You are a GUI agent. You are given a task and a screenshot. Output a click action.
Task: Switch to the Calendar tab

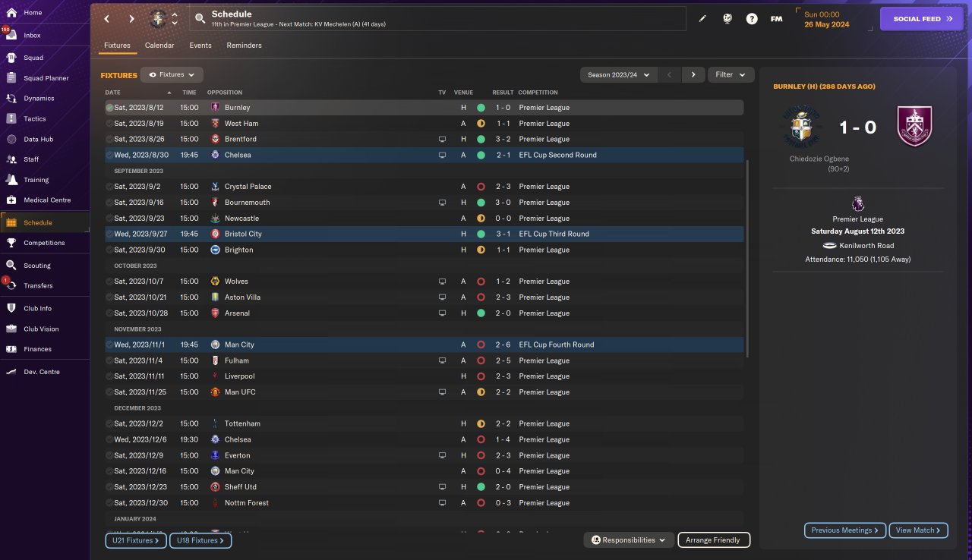[x=159, y=46]
